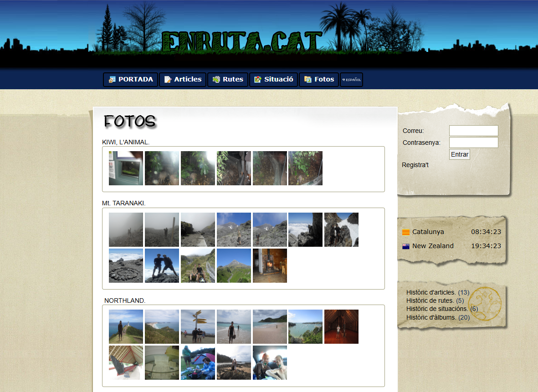Open the signpost photo in NORTHLAND album
The width and height of the screenshot is (538, 392).
click(198, 326)
